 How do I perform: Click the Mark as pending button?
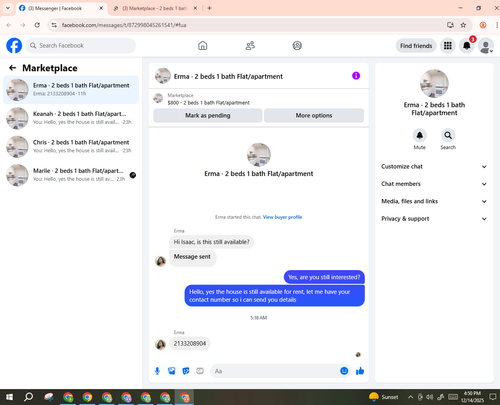coord(208,115)
